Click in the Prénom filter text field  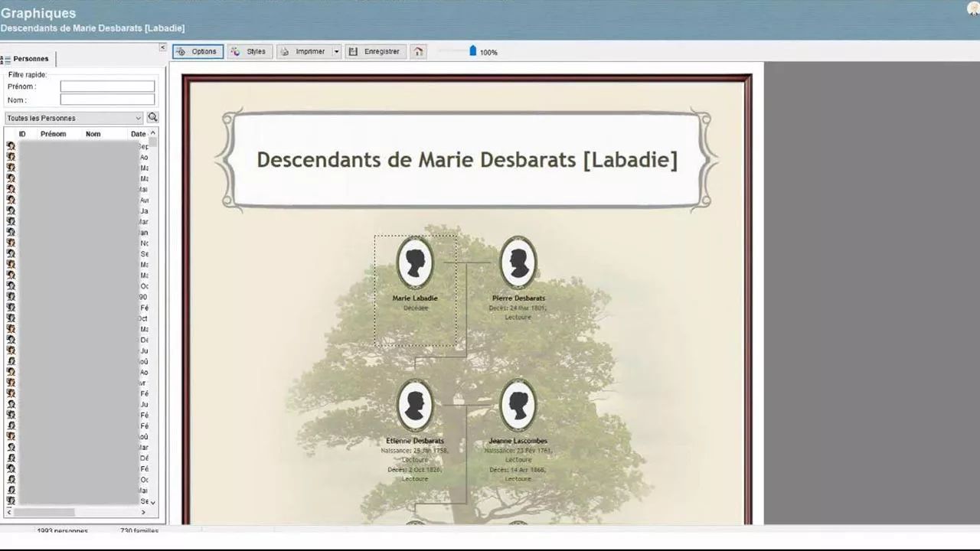[107, 86]
